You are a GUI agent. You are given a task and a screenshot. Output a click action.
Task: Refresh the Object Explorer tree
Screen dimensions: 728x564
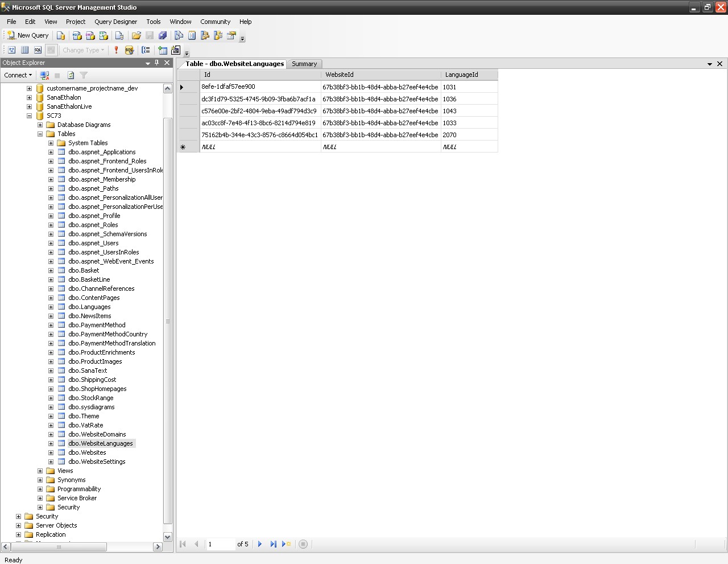click(x=71, y=75)
